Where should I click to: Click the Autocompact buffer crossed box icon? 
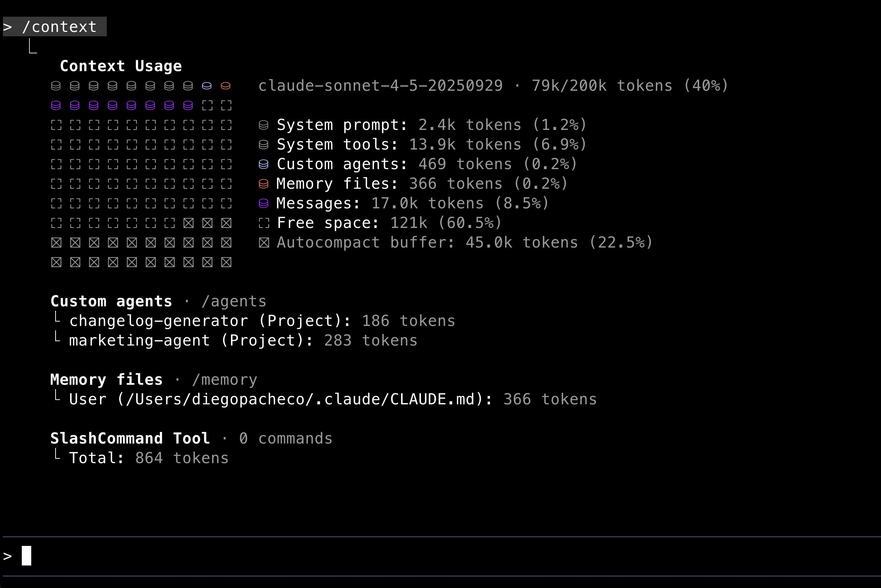[x=263, y=243]
